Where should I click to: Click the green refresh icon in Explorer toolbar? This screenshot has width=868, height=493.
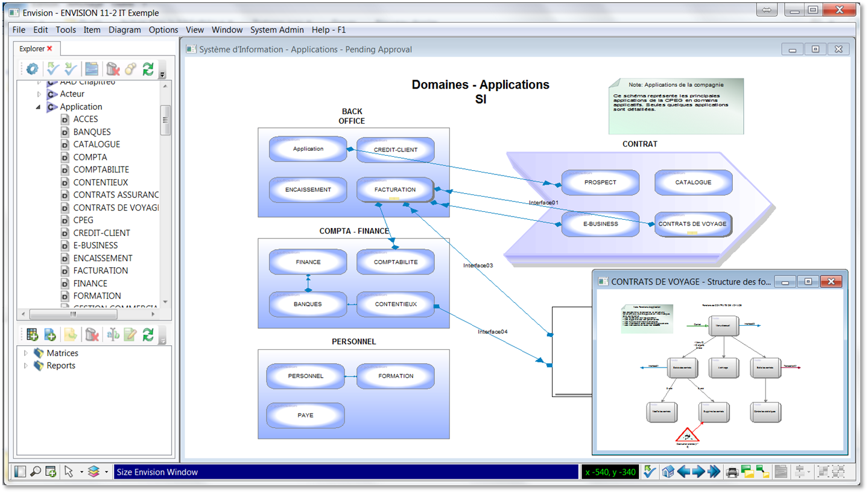point(148,69)
